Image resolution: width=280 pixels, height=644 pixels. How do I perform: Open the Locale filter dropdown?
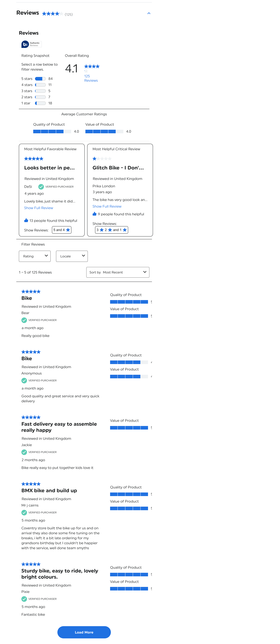coord(72,256)
